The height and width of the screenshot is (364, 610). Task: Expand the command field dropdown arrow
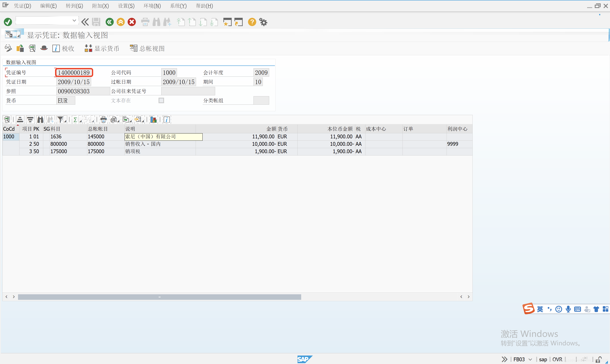[74, 21]
